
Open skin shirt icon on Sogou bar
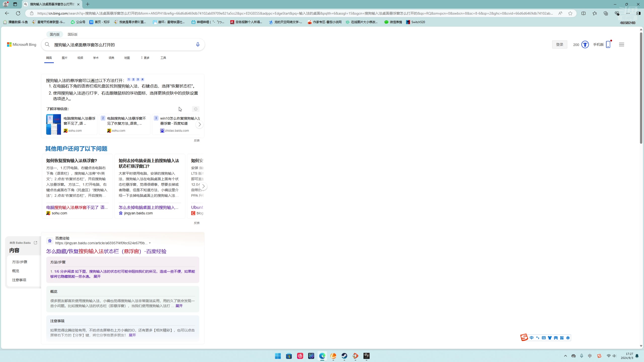pyautogui.click(x=550, y=338)
